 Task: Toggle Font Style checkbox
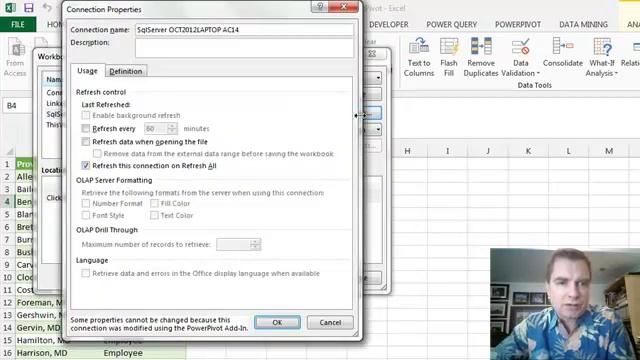[x=85, y=215]
